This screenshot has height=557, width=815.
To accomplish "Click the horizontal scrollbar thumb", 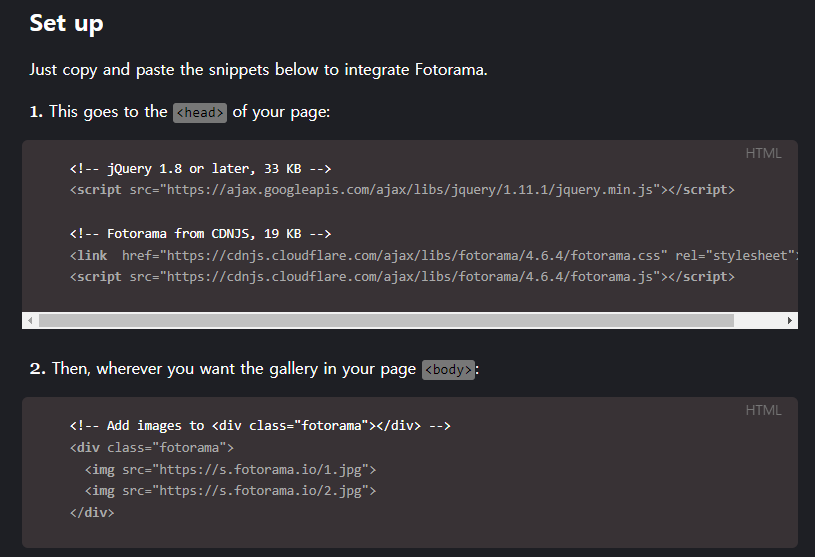I will (x=386, y=321).
